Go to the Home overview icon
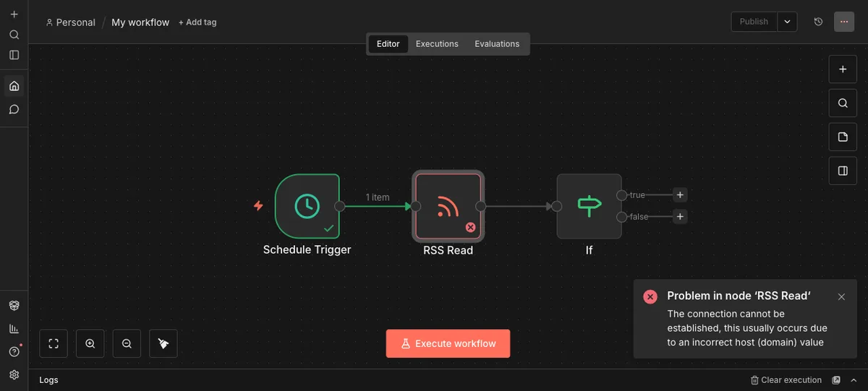 [14, 86]
